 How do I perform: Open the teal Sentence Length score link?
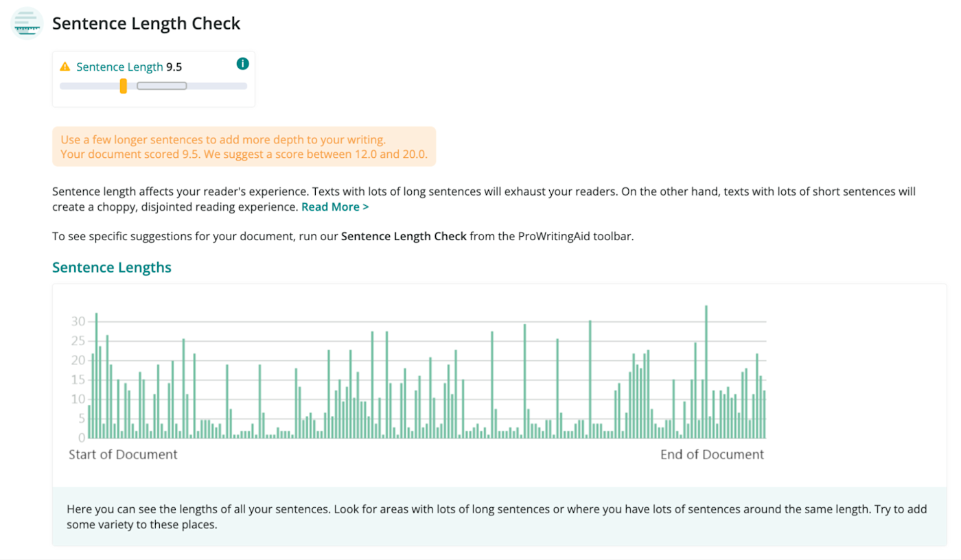[x=119, y=67]
